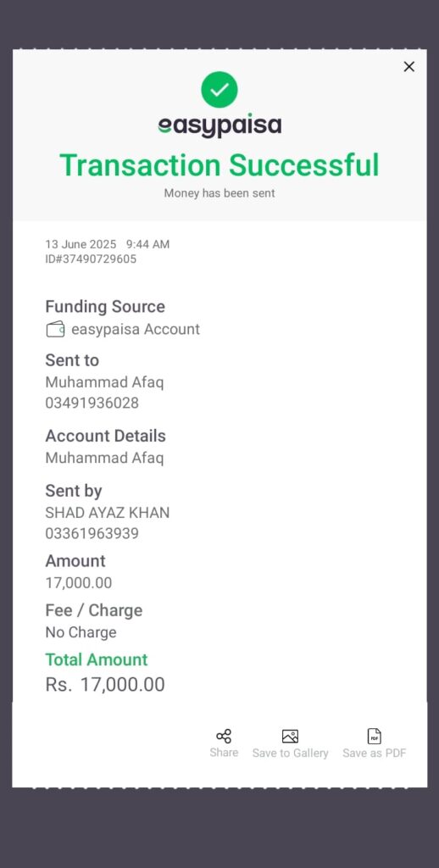This screenshot has width=439, height=868.
Task: Tap the sender name SHAD AYAZ KHAN
Action: (108, 513)
